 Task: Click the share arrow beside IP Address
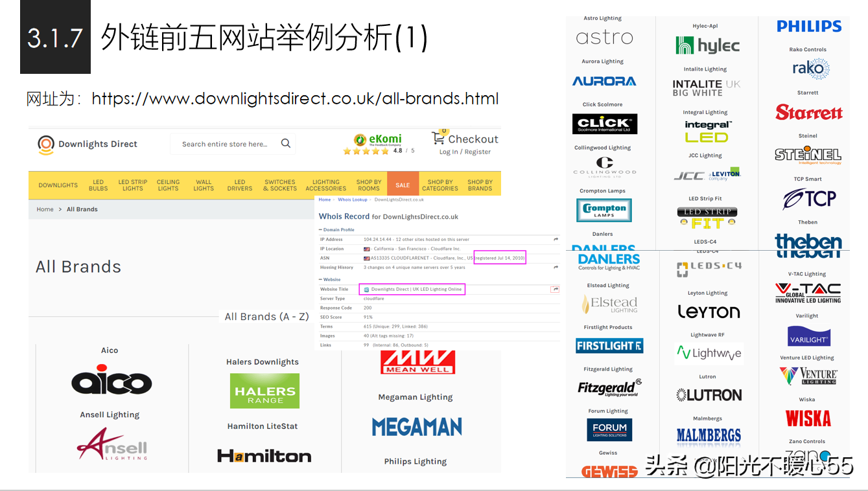click(556, 240)
